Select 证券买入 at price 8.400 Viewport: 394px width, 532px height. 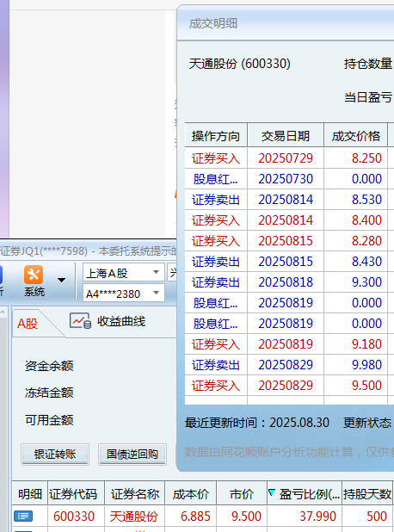(x=289, y=220)
